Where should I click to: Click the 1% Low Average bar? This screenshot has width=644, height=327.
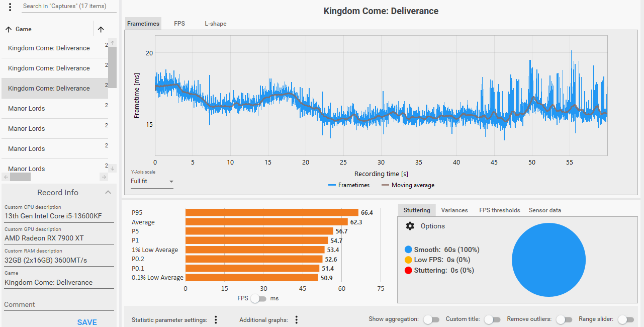(255, 250)
